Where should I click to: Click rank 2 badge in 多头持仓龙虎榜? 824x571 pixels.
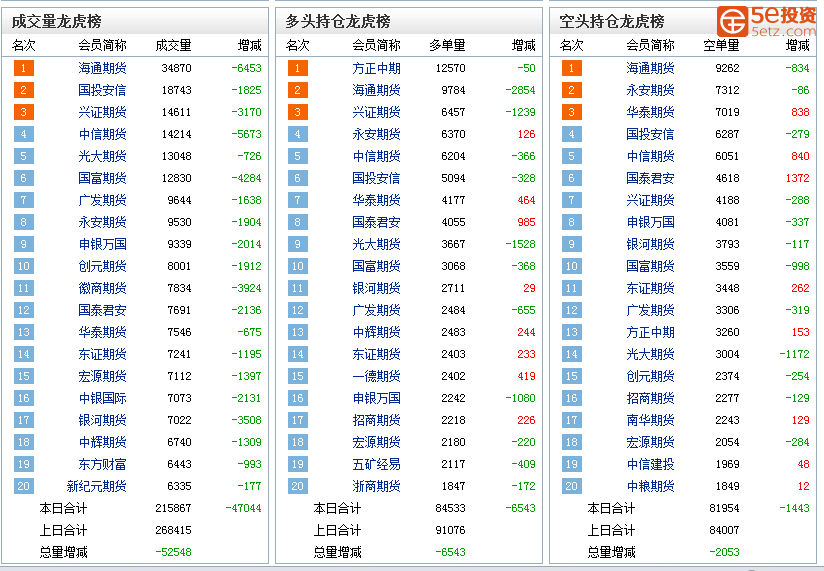tap(297, 90)
